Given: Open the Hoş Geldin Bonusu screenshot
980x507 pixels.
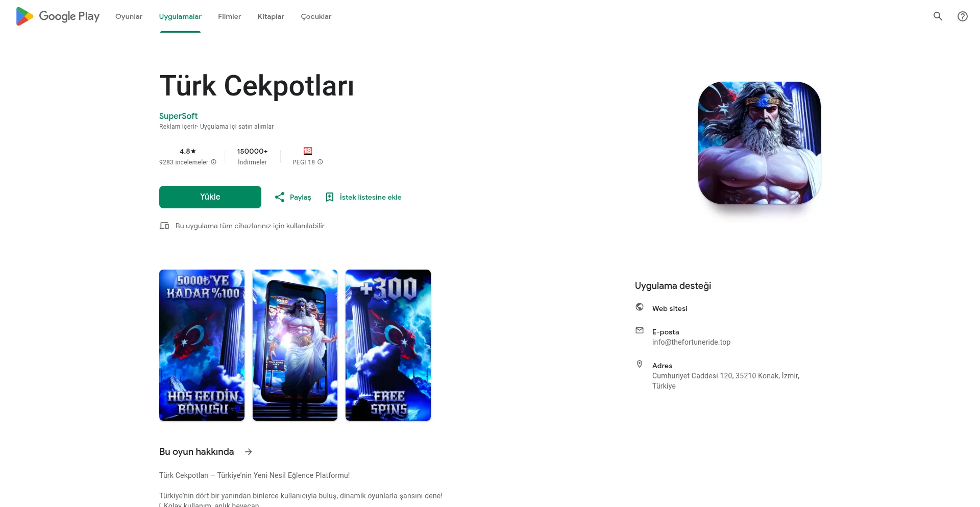Looking at the screenshot, I should tap(202, 345).
